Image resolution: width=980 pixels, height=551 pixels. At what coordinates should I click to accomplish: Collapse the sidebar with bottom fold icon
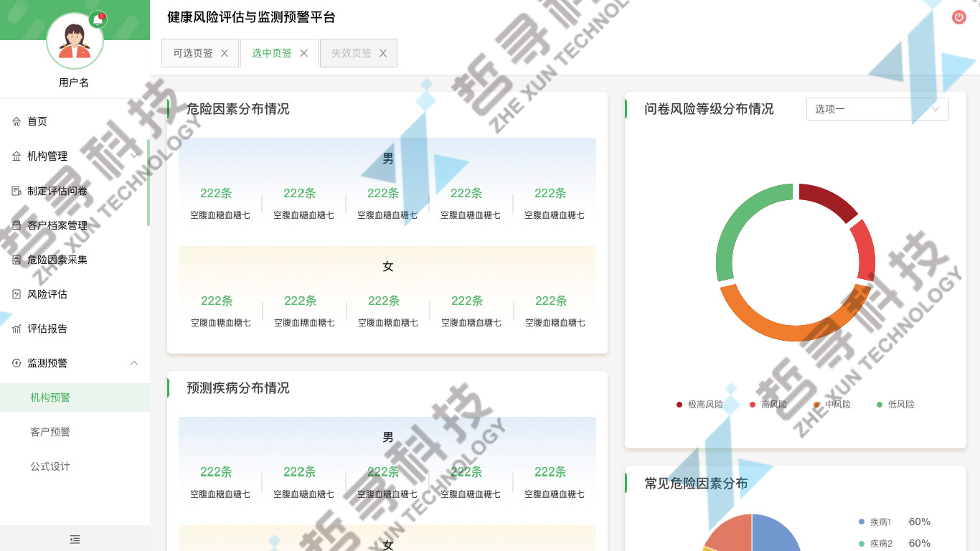coord(75,539)
